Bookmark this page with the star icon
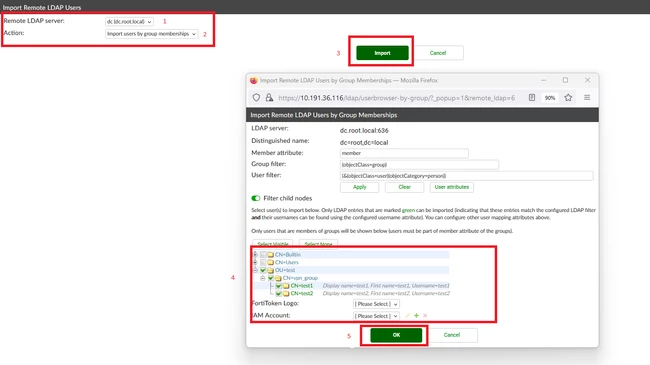 [x=568, y=97]
